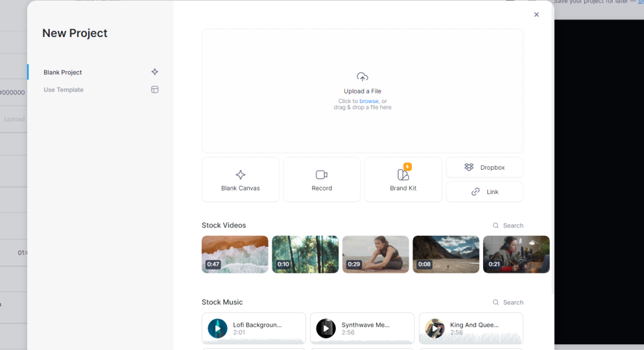Select the Blank Canvas sparkle icon
Screen dimensions: 644x350
(240, 175)
